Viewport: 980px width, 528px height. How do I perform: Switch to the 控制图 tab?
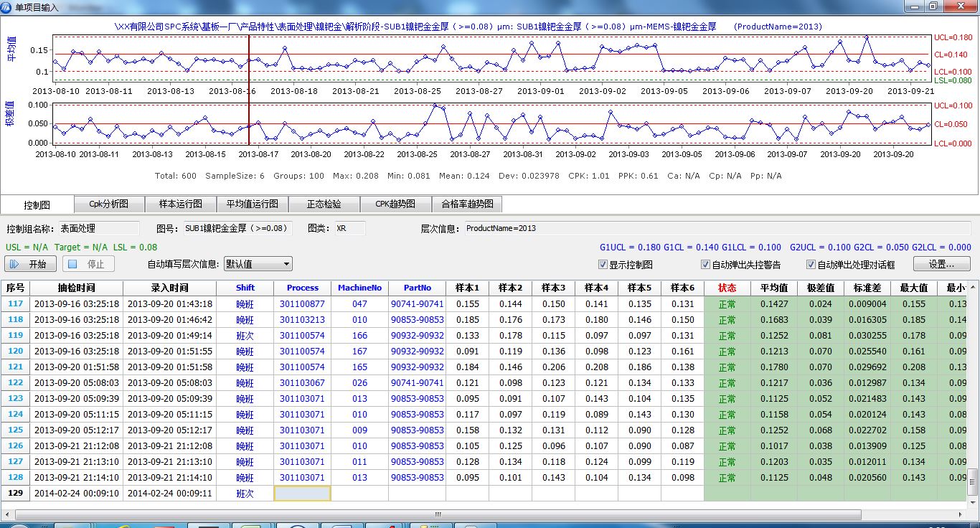(37, 204)
